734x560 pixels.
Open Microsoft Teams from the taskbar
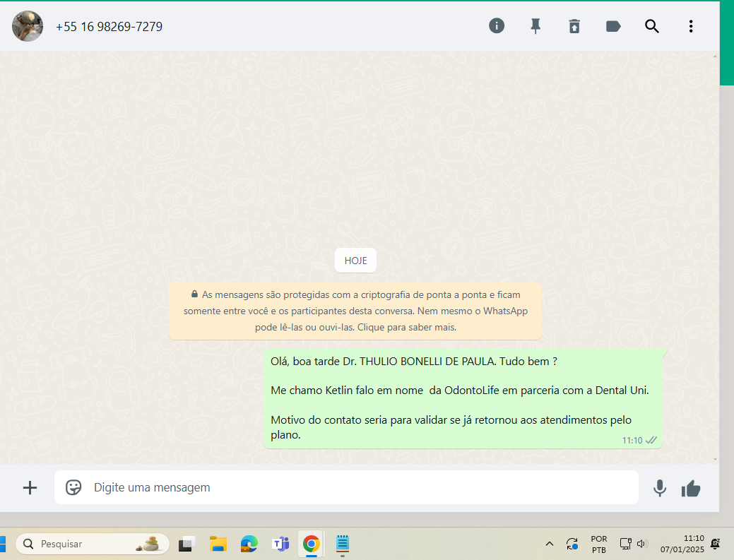[x=280, y=544]
